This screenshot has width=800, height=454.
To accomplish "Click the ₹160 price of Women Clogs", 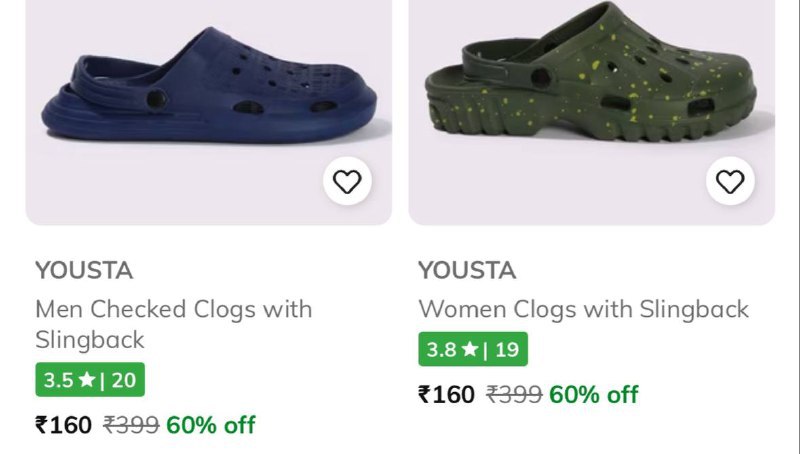I will click(x=446, y=394).
